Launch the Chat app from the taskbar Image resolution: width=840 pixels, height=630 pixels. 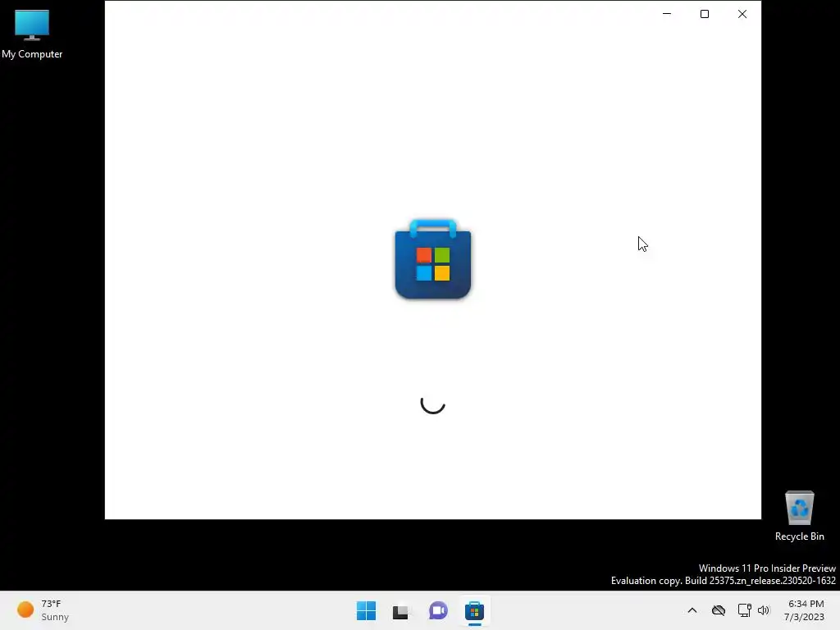pos(438,610)
